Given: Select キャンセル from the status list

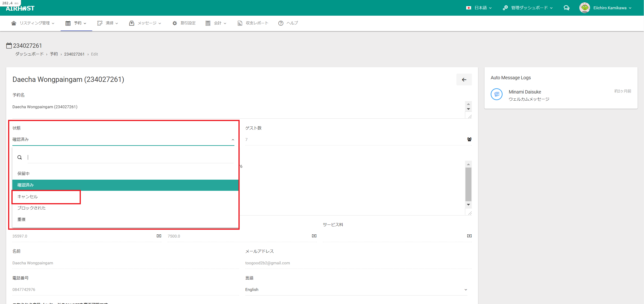Looking at the screenshot, I should coord(28,197).
